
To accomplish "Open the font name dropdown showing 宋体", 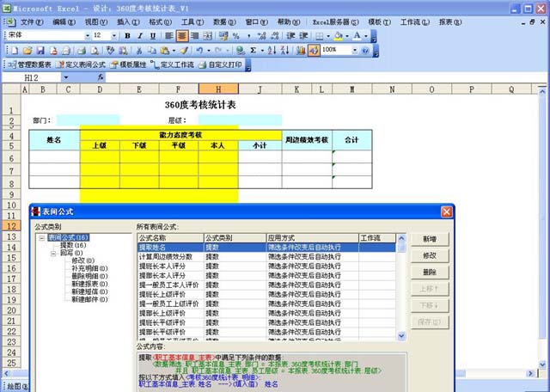I will [87, 35].
